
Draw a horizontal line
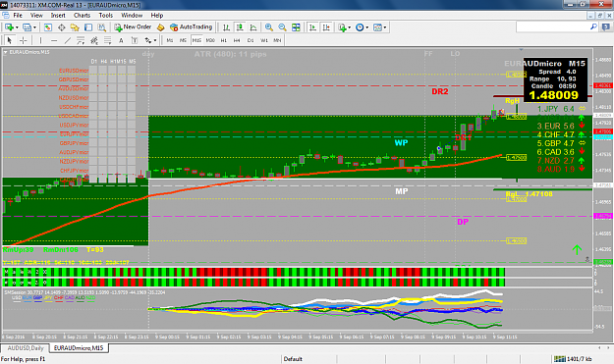[54, 40]
